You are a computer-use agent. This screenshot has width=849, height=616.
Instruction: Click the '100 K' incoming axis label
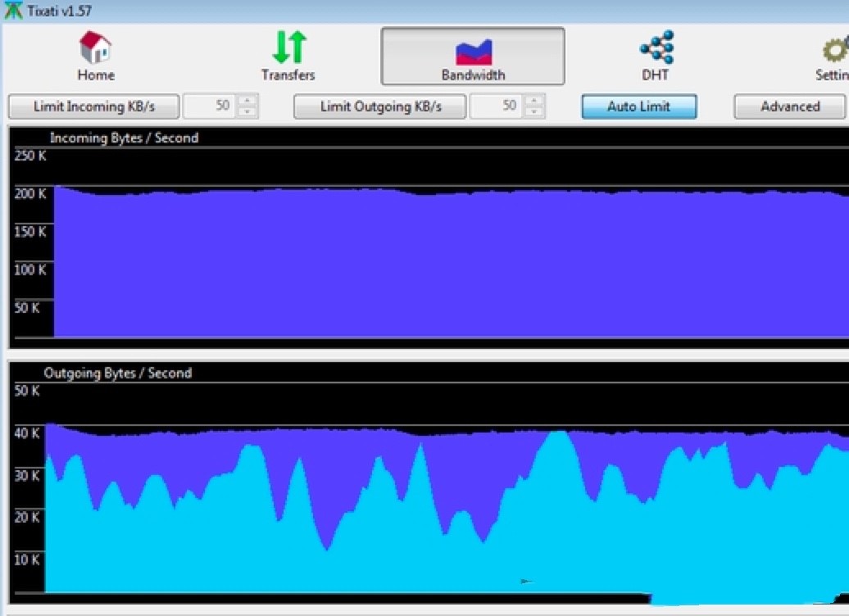tap(30, 269)
